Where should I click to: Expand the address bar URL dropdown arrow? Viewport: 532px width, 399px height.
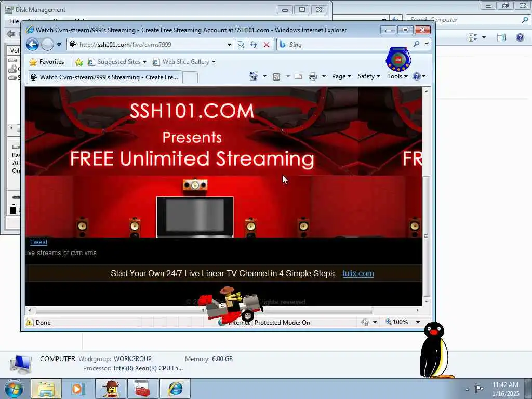click(229, 45)
